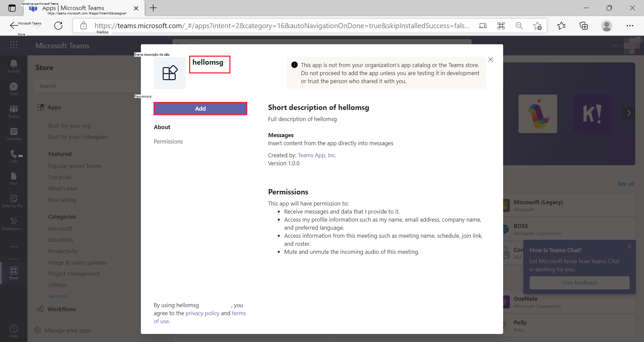Add this page to favorites
Image resolution: width=644 pixels, height=342 pixels.
tap(537, 26)
